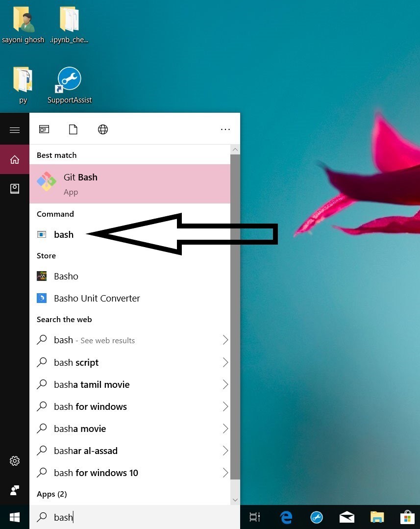This screenshot has height=529, width=420.
Task: Open Settings gear in search sidebar
Action: pos(15,461)
